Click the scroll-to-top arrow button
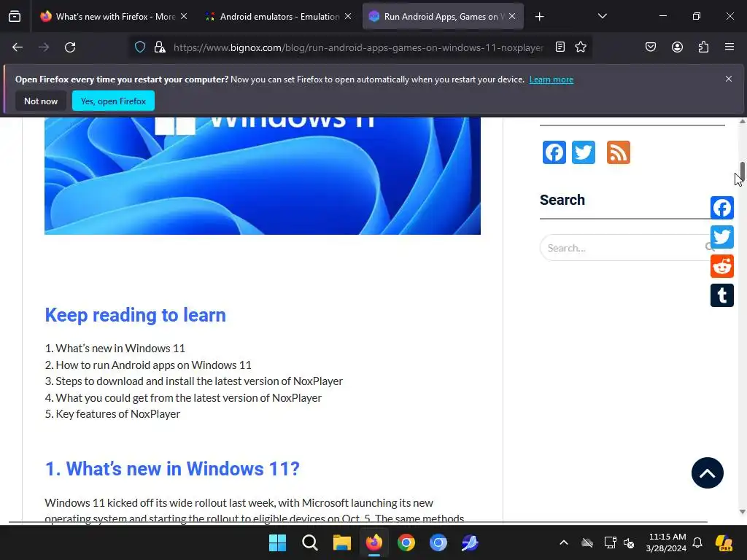This screenshot has width=747, height=560. tap(708, 472)
